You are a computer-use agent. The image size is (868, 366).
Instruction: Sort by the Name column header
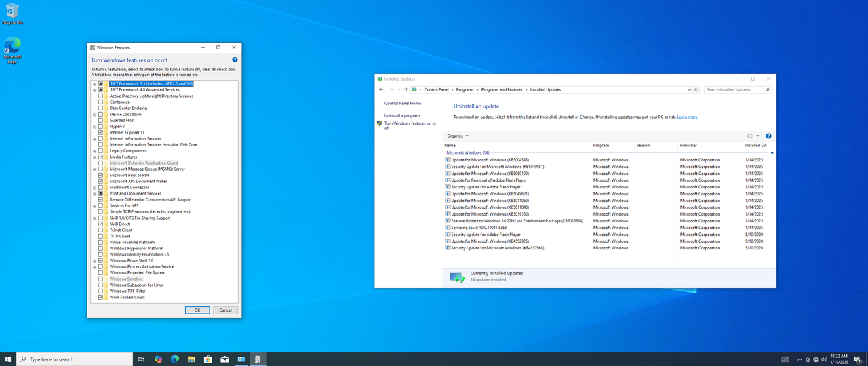point(517,145)
